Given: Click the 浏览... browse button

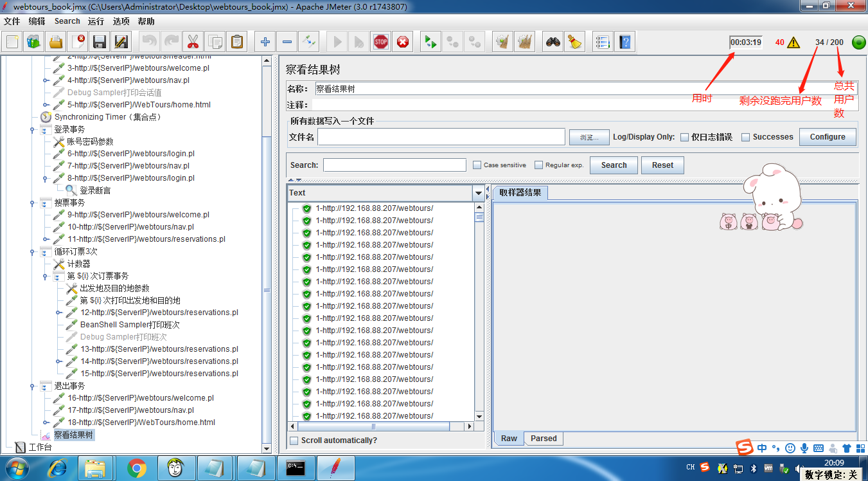Looking at the screenshot, I should [x=589, y=137].
